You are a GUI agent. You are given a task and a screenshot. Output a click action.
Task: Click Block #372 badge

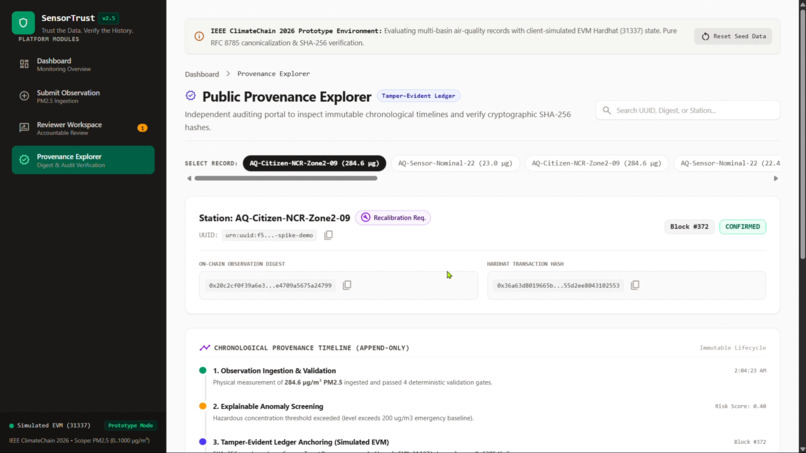coord(689,227)
